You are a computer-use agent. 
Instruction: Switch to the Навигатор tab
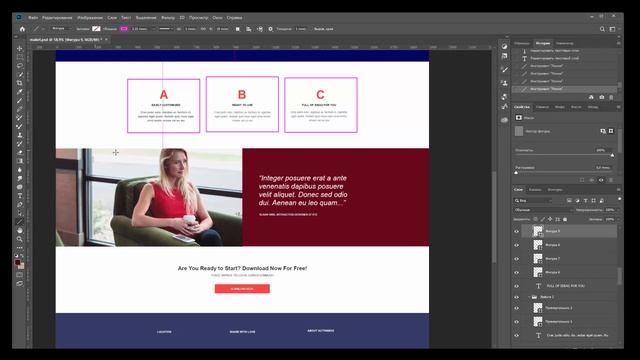(564, 43)
